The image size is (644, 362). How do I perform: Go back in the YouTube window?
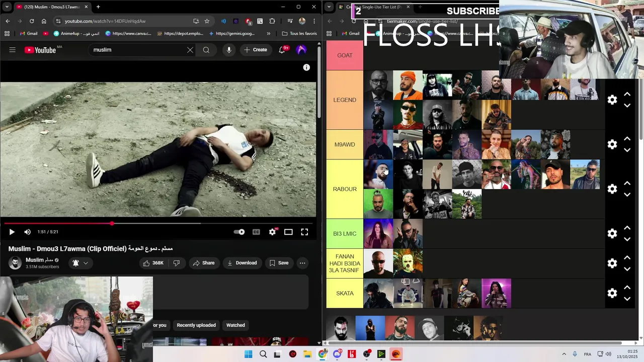point(8,21)
